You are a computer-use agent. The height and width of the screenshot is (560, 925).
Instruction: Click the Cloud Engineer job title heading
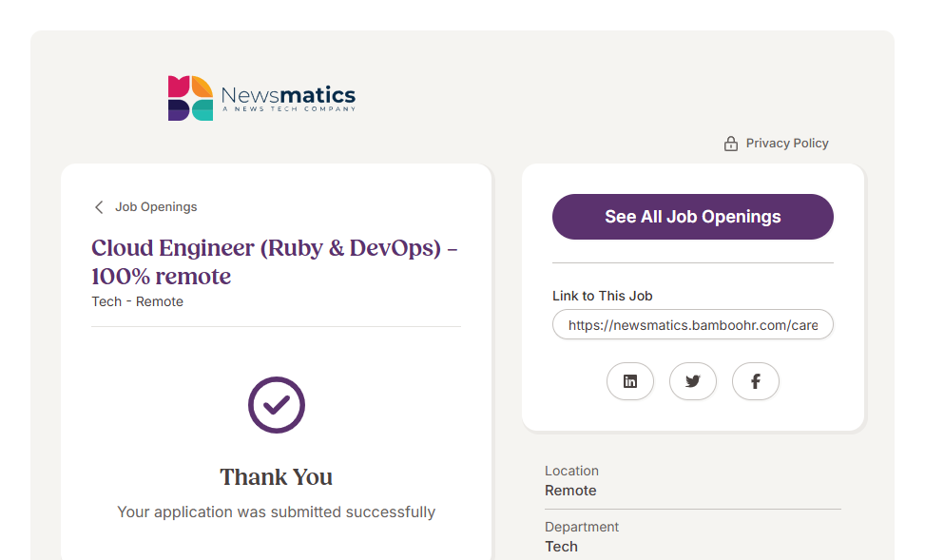coord(274,261)
